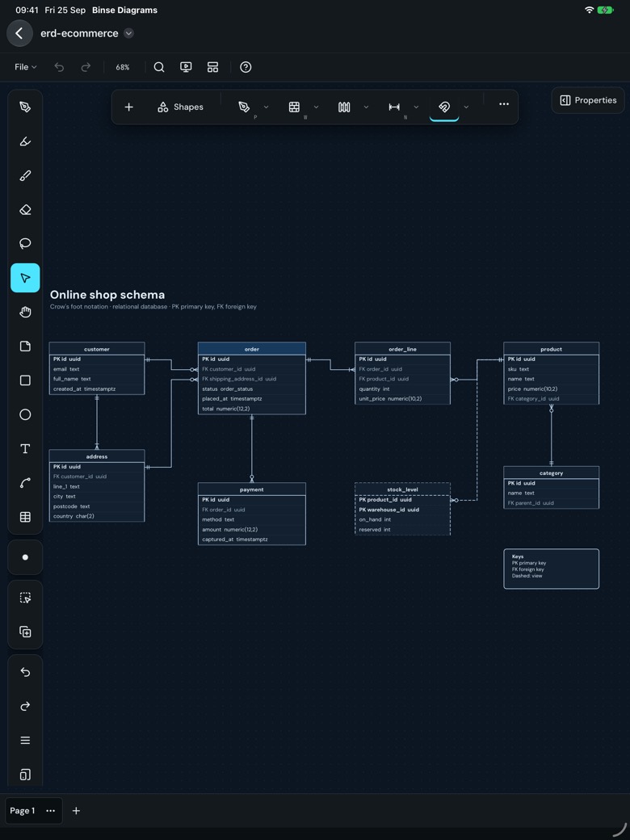Expand the fence tool options chevron
The height and width of the screenshot is (840, 630).
point(367,107)
